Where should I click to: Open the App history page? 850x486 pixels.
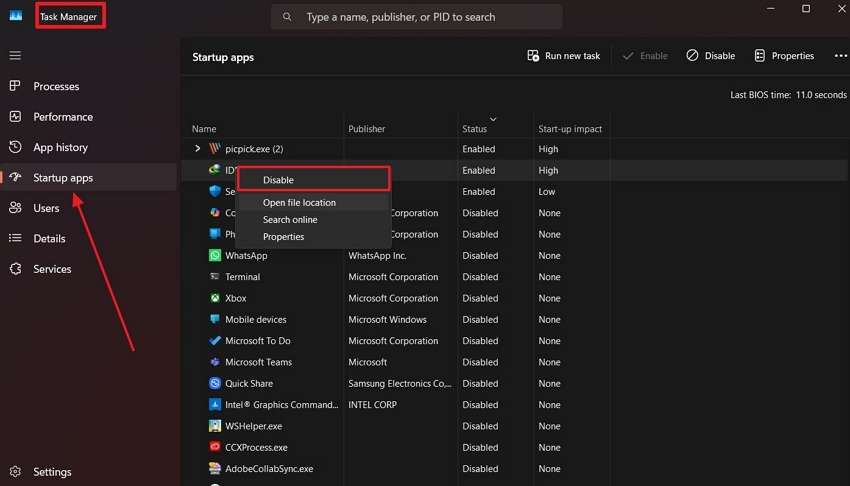point(89,147)
